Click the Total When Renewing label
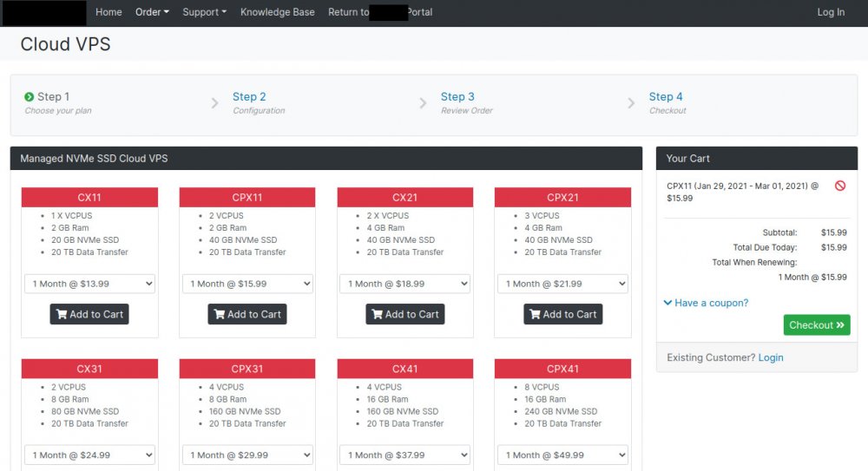This screenshot has height=471, width=868. click(754, 262)
